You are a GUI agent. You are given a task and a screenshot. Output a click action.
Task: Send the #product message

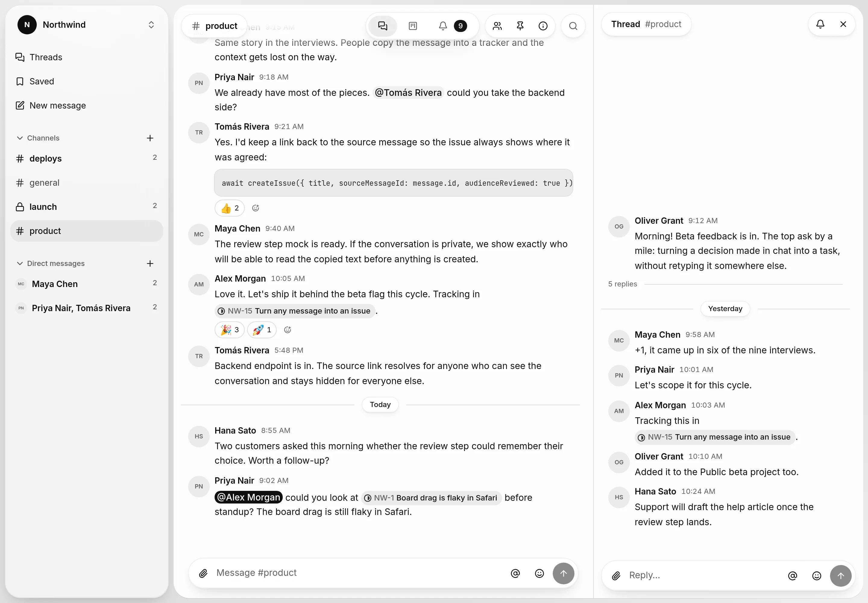(x=563, y=573)
